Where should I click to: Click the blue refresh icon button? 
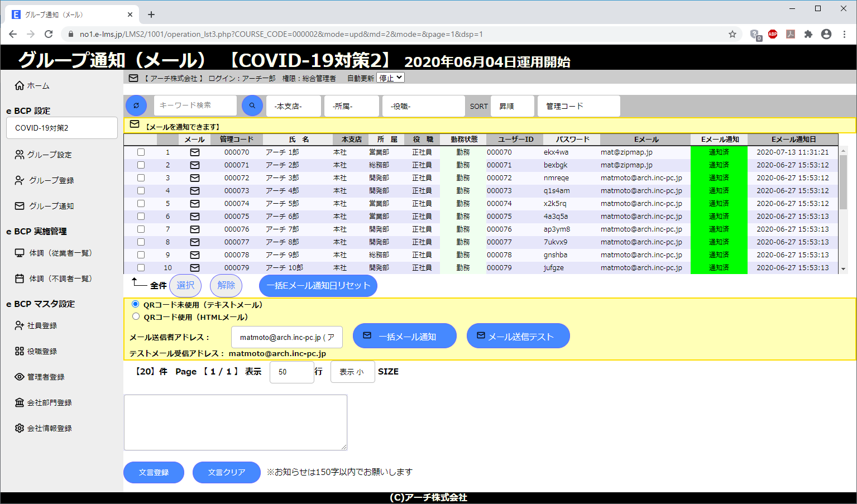click(136, 105)
